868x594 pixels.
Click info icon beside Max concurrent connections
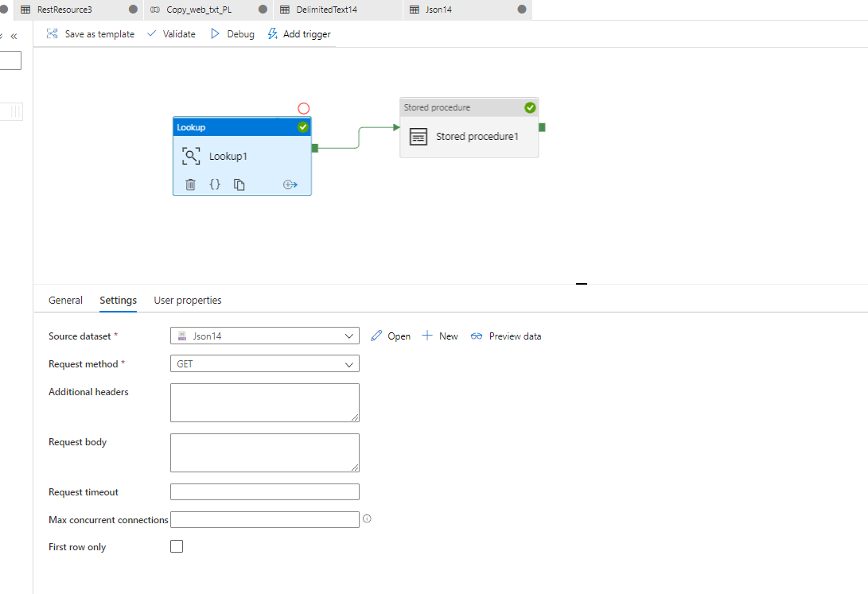coord(367,518)
